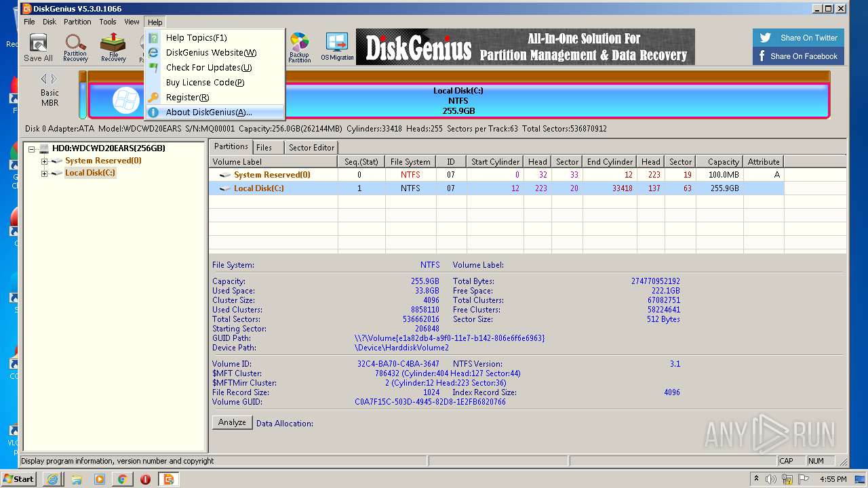Select Buy License Code entry

[215, 83]
